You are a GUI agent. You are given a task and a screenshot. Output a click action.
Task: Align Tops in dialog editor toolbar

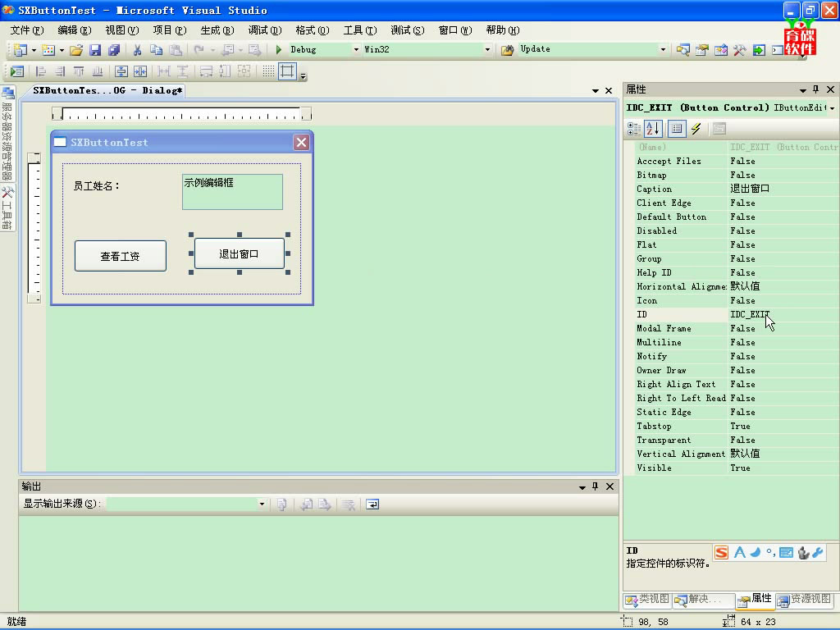click(x=79, y=71)
